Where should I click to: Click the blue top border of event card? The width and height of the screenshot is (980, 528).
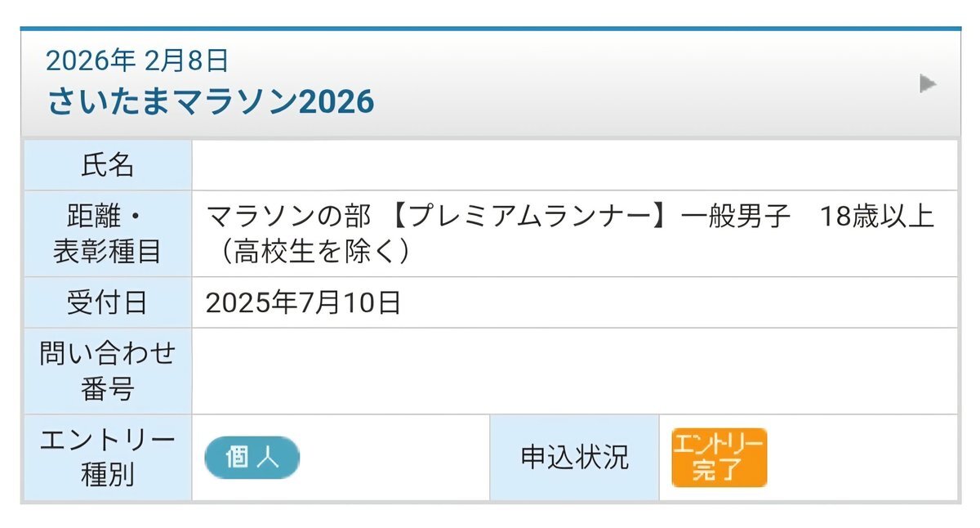[490, 29]
